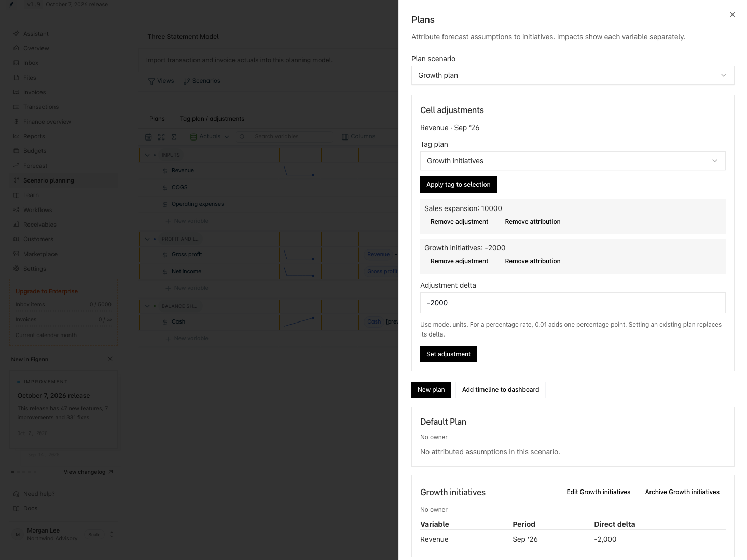Add timeline to dashboard

(x=501, y=390)
